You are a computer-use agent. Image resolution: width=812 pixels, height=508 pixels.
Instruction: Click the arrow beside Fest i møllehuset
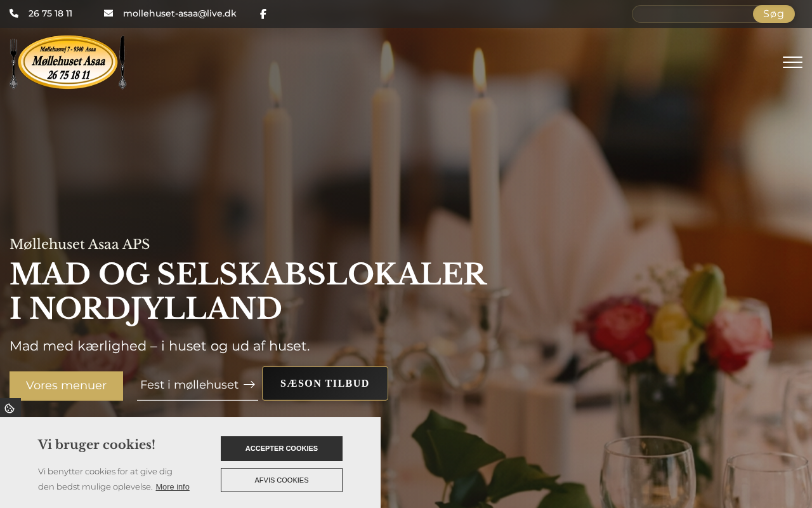[x=249, y=384]
